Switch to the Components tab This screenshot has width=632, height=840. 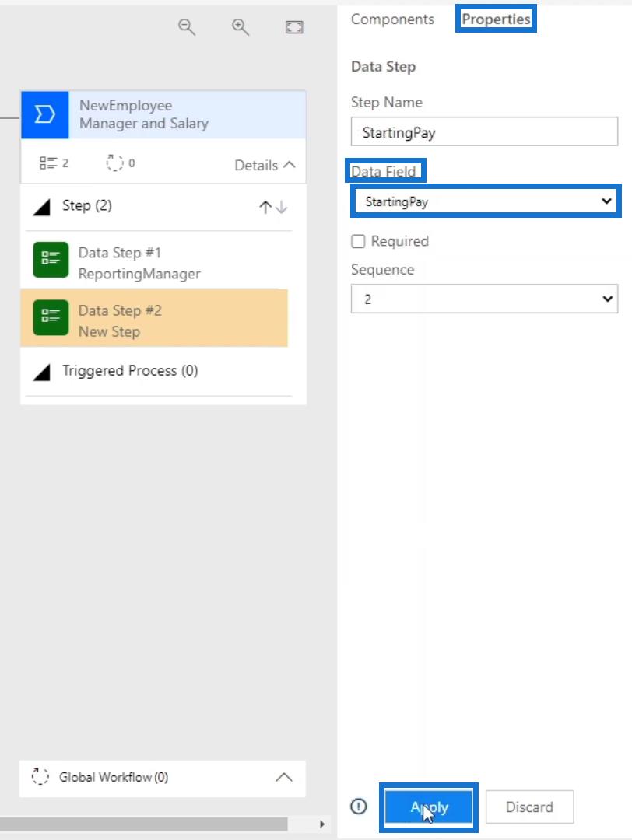click(392, 19)
